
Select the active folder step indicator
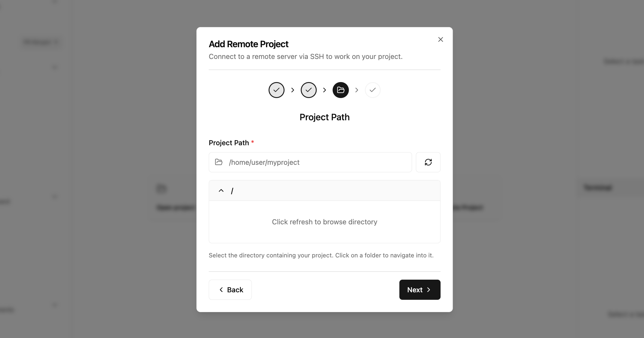341,90
